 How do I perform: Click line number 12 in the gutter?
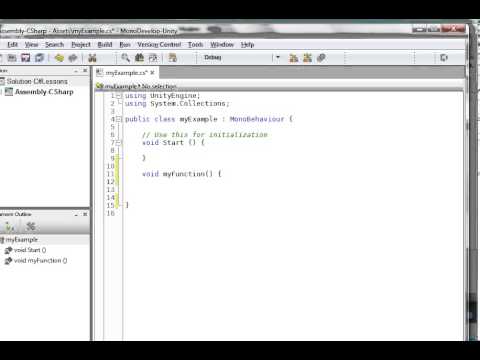pyautogui.click(x=110, y=182)
